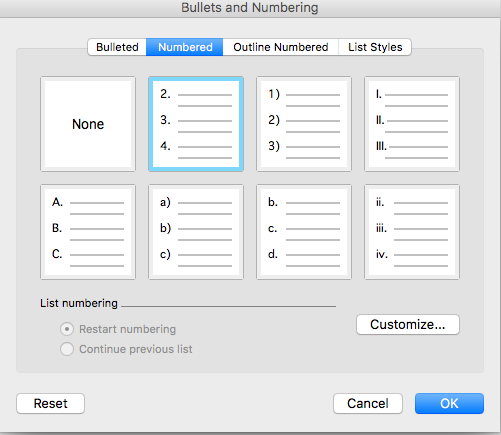This screenshot has width=501, height=435.
Task: Select the Continue previous list option
Action: (x=67, y=349)
